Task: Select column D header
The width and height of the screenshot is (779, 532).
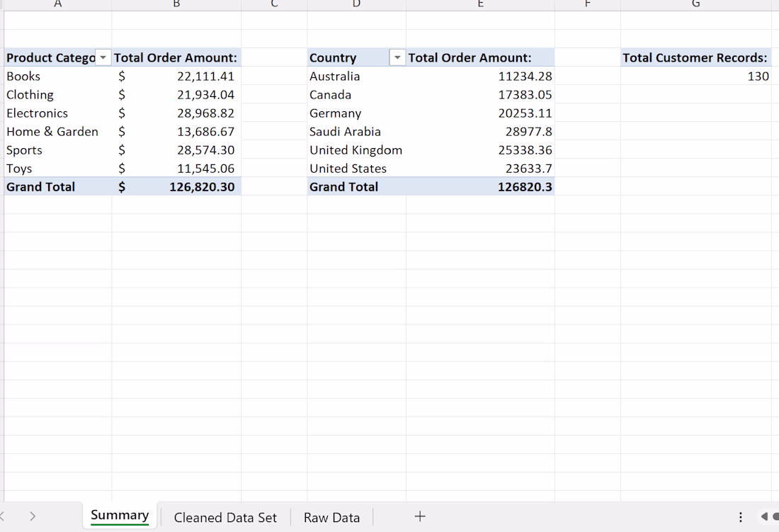Action: (356, 4)
